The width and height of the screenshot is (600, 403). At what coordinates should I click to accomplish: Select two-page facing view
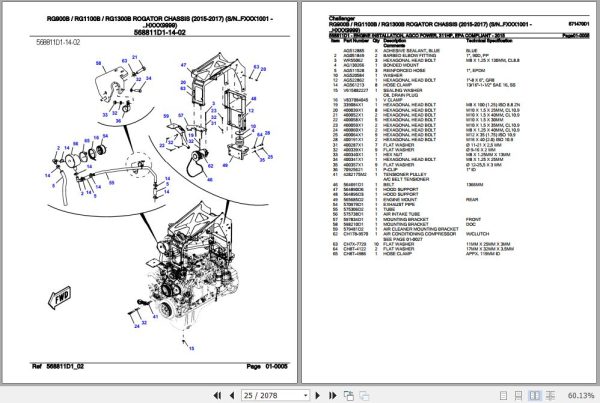tap(534, 395)
